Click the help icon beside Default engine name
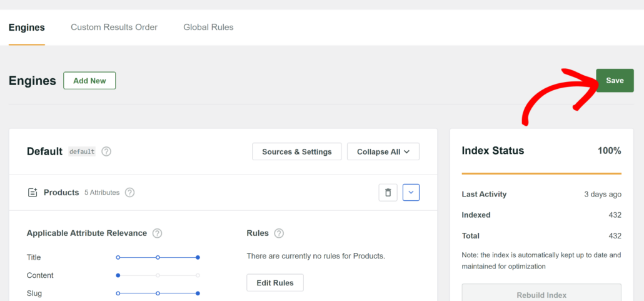This screenshot has height=301, width=644. (x=106, y=151)
